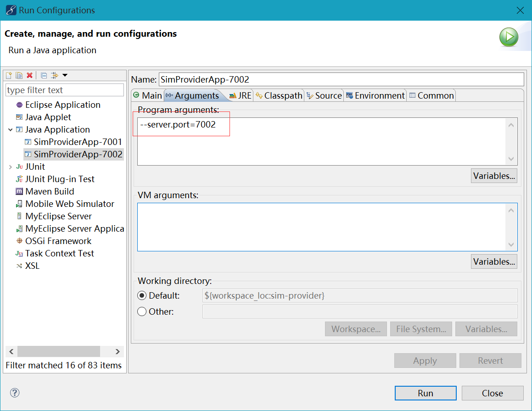This screenshot has width=532, height=411.
Task: Click Variables button under Program arguments
Action: pos(494,176)
